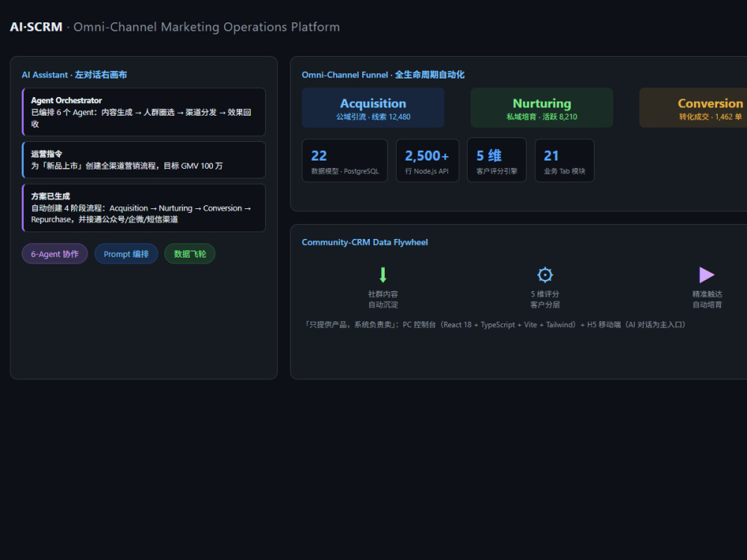747x560 pixels.
Task: Click the 5 维 客户评分引擎 stat card
Action: pos(497,160)
